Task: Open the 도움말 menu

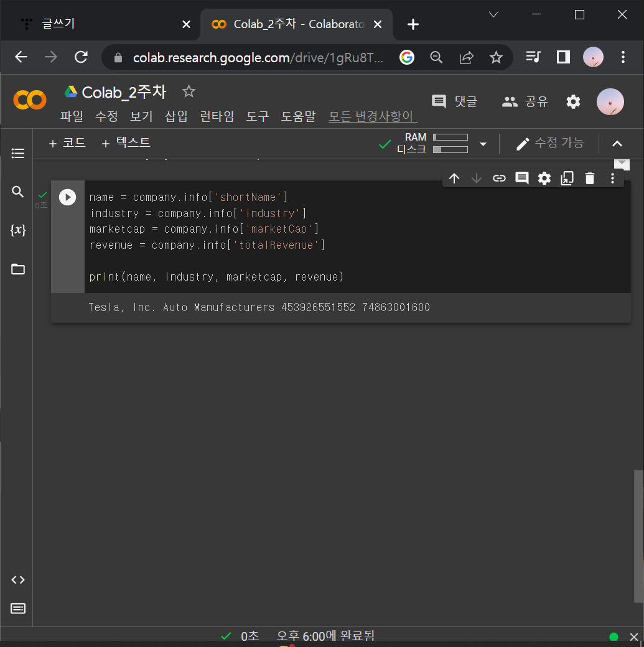Action: pos(298,116)
